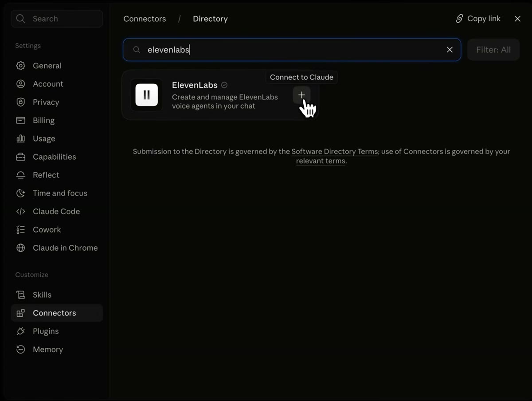Image resolution: width=532 pixels, height=401 pixels.
Task: Open Billing settings
Action: pyautogui.click(x=57, y=120)
